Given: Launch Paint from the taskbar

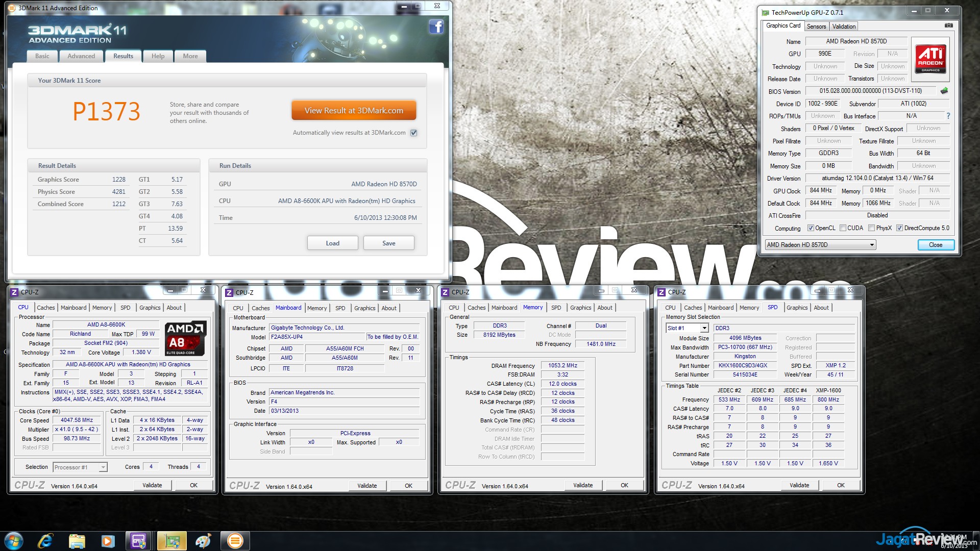Looking at the screenshot, I should (x=203, y=541).
